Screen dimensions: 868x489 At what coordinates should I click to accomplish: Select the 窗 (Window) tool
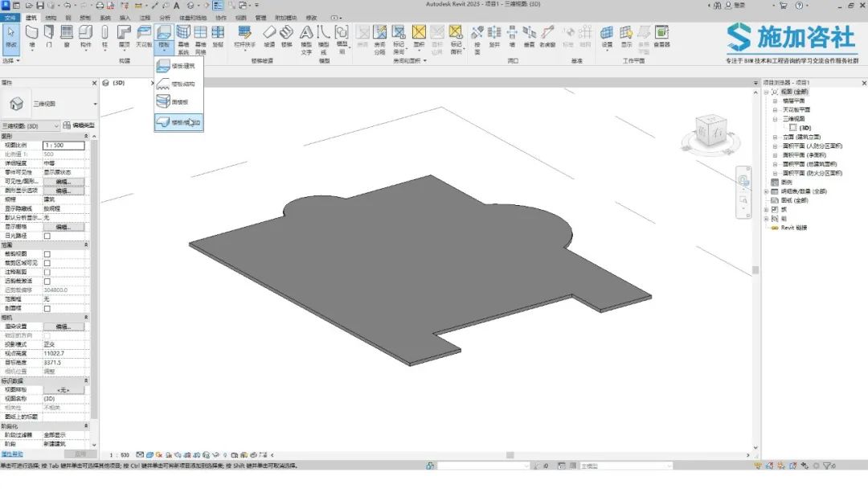click(67, 36)
